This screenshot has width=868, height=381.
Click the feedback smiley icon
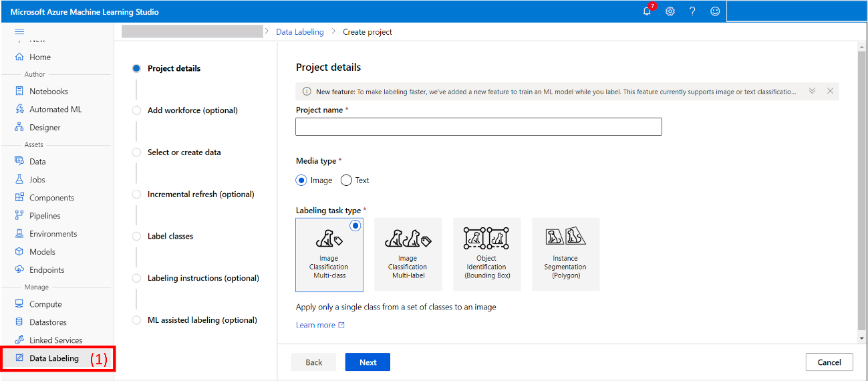[x=715, y=11]
